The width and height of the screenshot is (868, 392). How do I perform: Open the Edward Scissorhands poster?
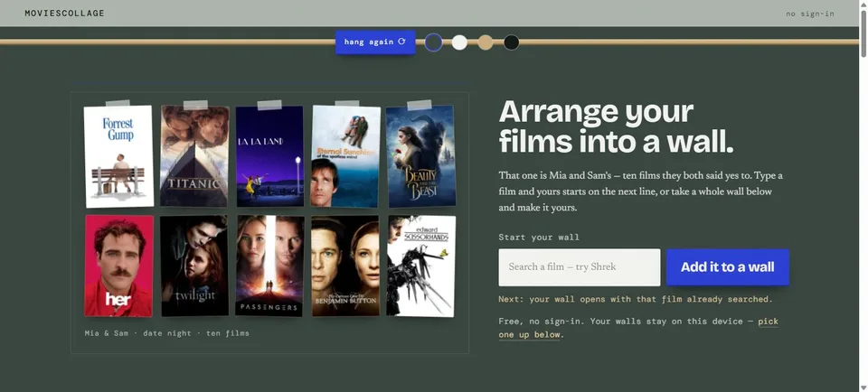coord(420,266)
